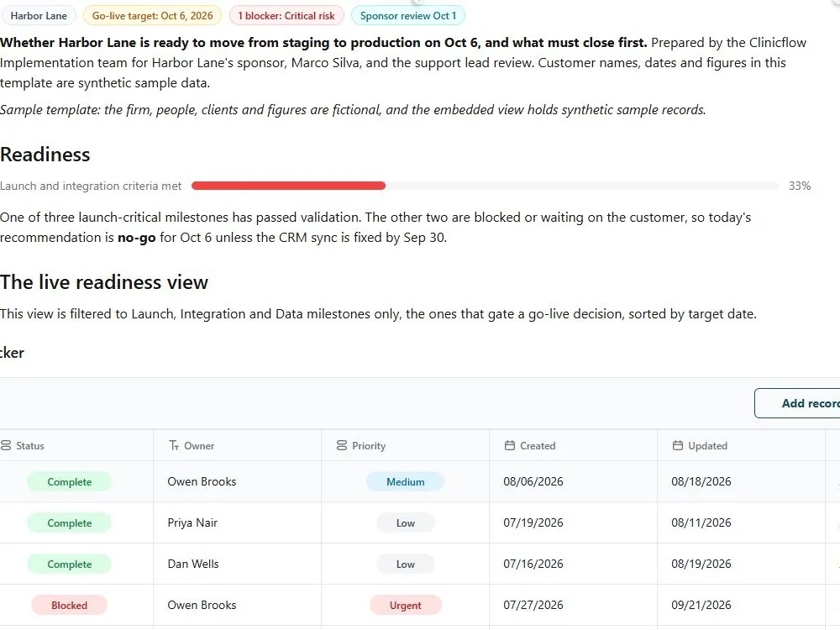Click the Priority column type icon
The width and height of the screenshot is (840, 630).
click(342, 445)
